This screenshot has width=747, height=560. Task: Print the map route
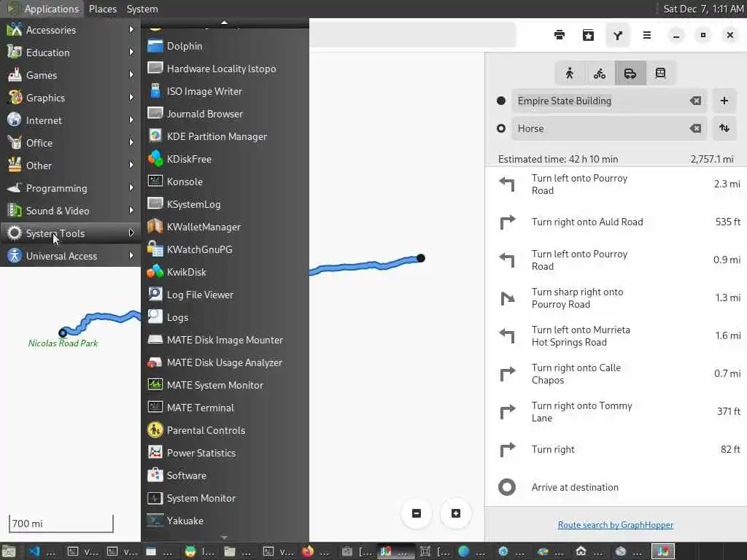(560, 35)
